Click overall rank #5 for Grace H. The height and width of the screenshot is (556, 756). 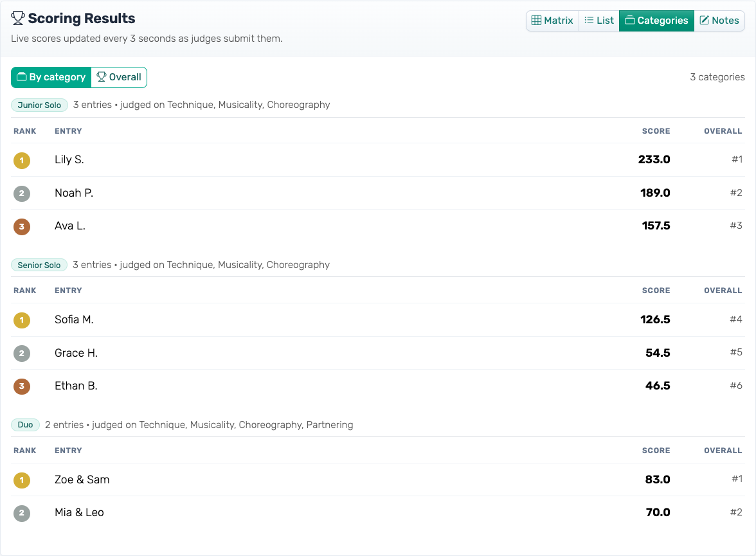pyautogui.click(x=735, y=352)
